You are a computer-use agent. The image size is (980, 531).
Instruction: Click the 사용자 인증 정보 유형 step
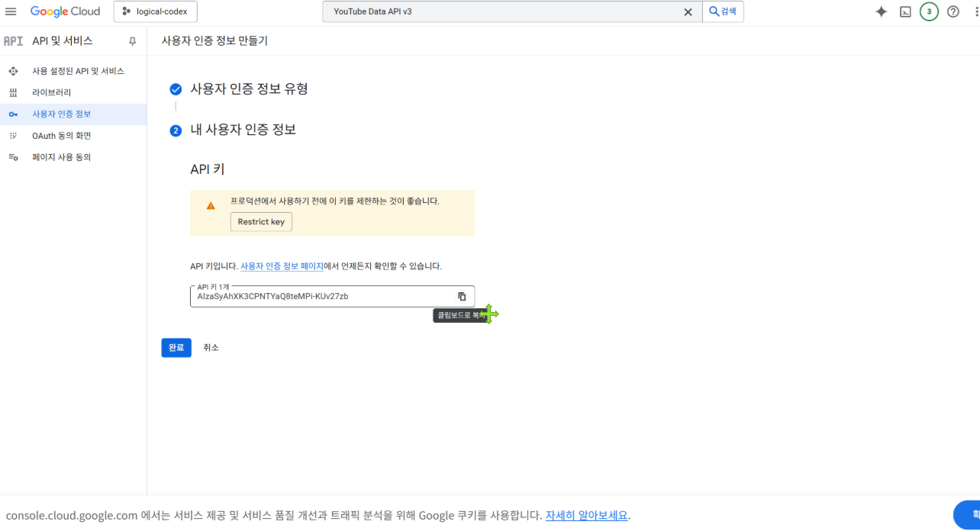coord(249,89)
